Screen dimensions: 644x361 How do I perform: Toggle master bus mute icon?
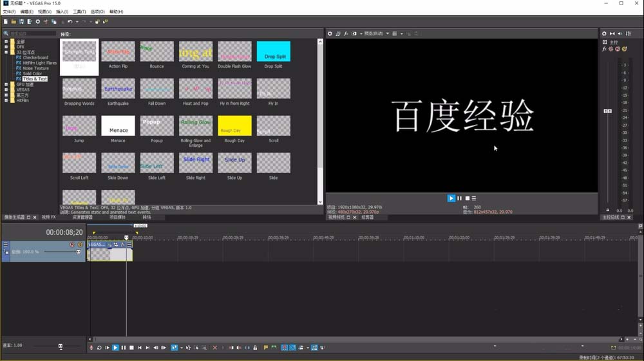[x=618, y=49]
